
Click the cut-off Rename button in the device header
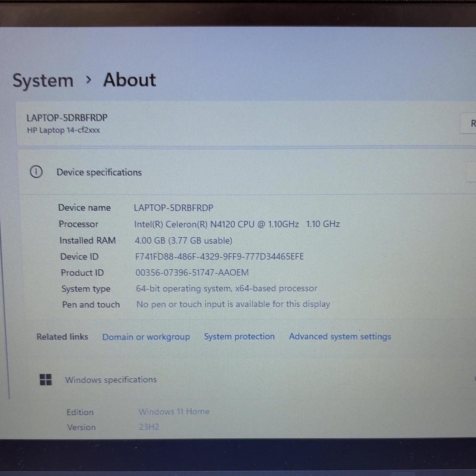(468, 123)
